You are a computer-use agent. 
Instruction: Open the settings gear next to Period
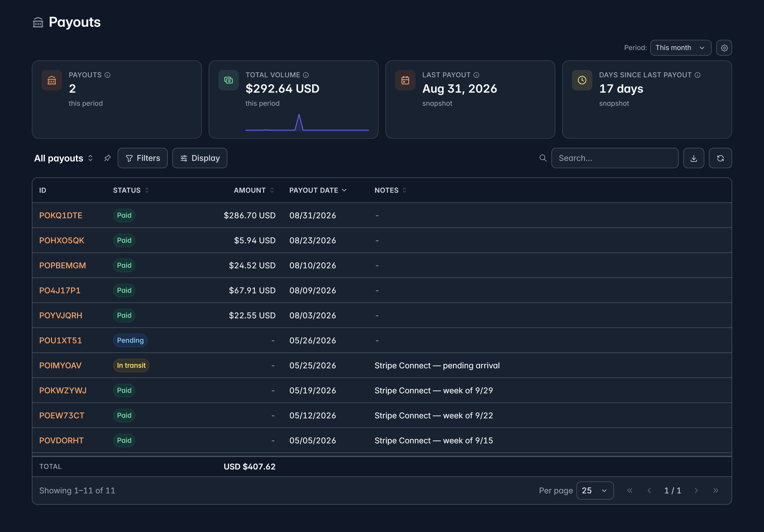tap(724, 48)
